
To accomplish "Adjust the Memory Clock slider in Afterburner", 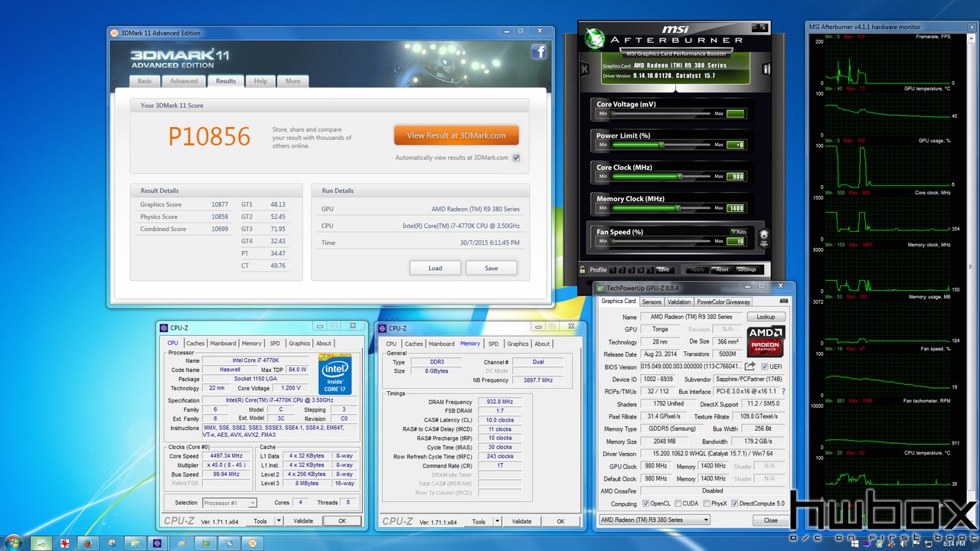I will pyautogui.click(x=660, y=207).
